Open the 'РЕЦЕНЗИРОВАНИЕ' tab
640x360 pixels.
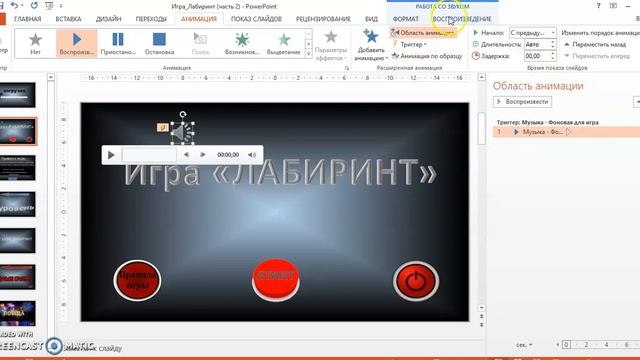coord(323,19)
